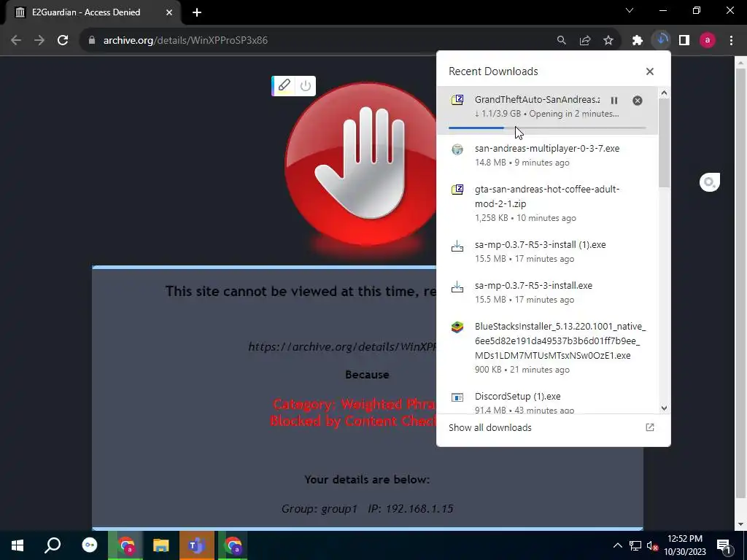Open the notification center
The width and height of the screenshot is (747, 560).
724,545
